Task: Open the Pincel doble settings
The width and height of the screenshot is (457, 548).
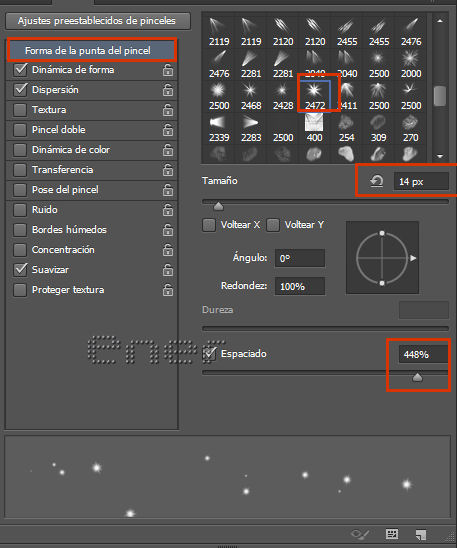Action: (x=59, y=130)
